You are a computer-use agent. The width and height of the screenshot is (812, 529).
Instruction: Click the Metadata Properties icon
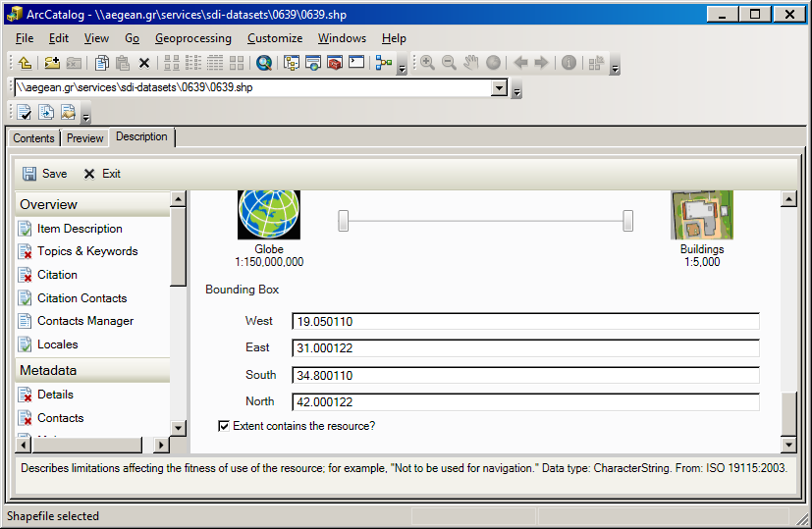68,112
